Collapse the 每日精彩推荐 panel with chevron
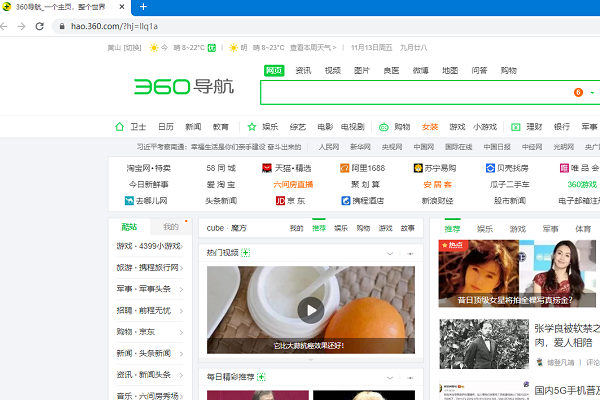Viewport: 600px width, 400px height. click(x=390, y=378)
